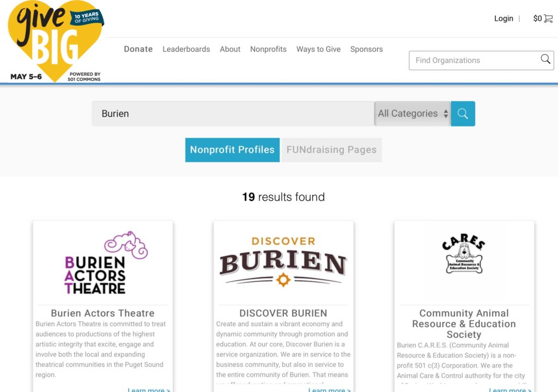Navigate to Nonprofits page
558x392 pixels.
pos(268,49)
